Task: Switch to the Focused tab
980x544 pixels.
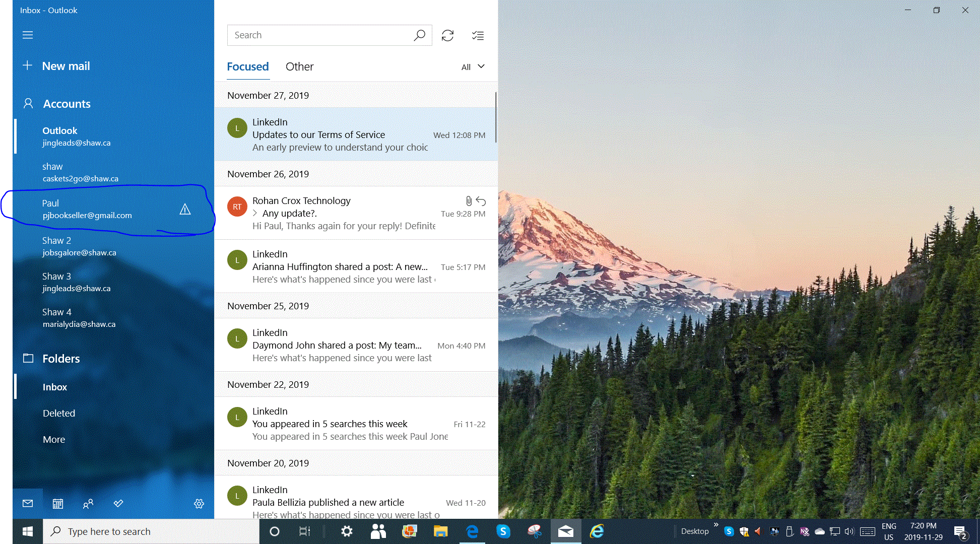Action: 248,66
